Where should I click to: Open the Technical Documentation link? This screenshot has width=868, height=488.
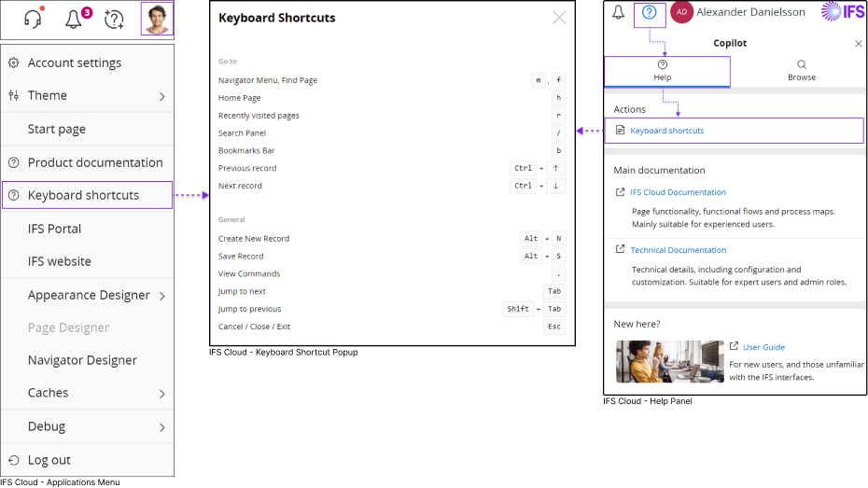point(678,250)
